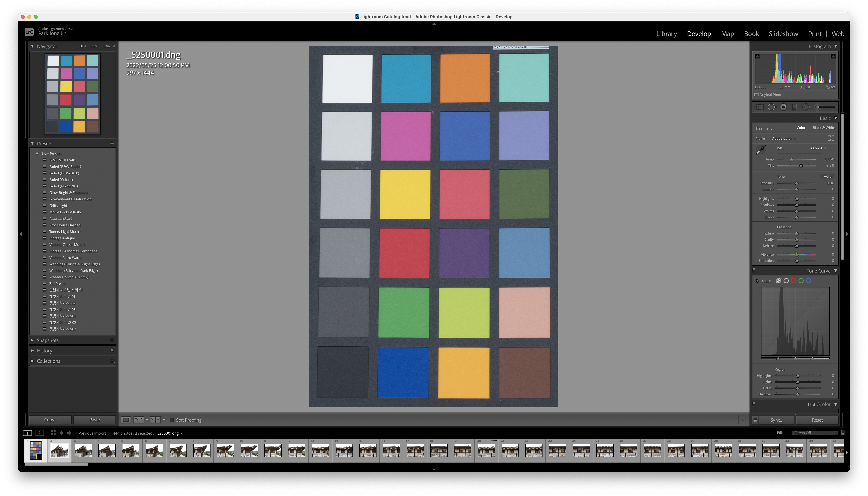Add a new collection with the plus
The width and height of the screenshot is (868, 496).
coord(112,361)
